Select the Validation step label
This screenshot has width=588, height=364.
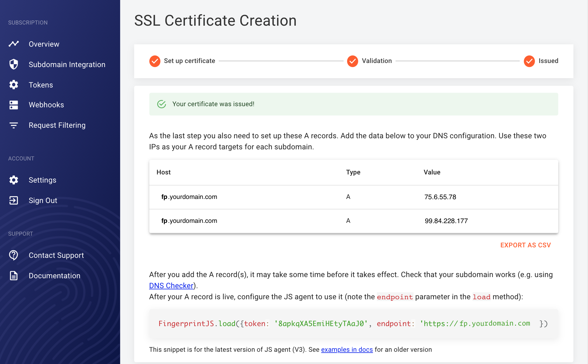click(x=377, y=61)
